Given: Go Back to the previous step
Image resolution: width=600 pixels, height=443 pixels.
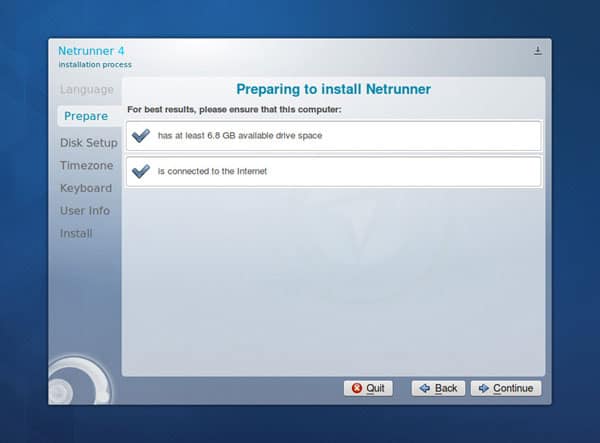Looking at the screenshot, I should pos(438,388).
